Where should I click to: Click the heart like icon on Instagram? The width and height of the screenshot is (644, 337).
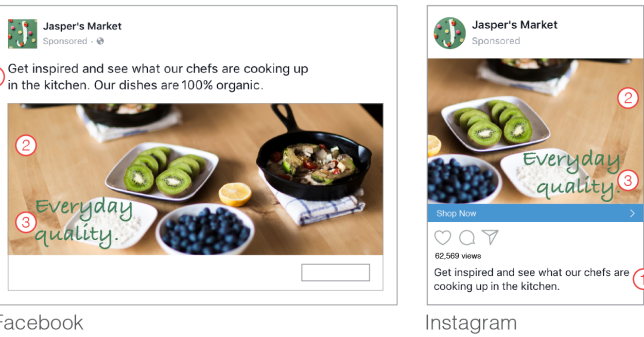pyautogui.click(x=443, y=237)
